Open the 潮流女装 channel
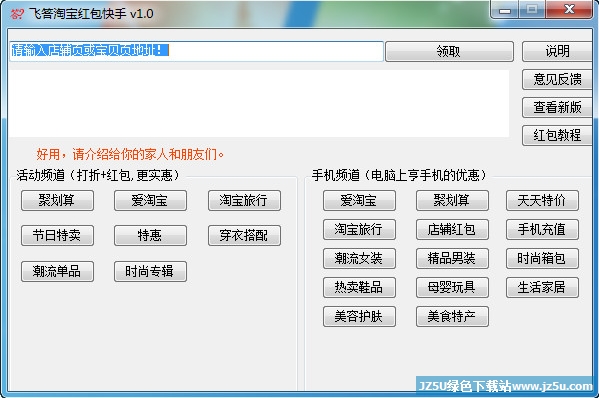The image size is (599, 398). tap(359, 259)
